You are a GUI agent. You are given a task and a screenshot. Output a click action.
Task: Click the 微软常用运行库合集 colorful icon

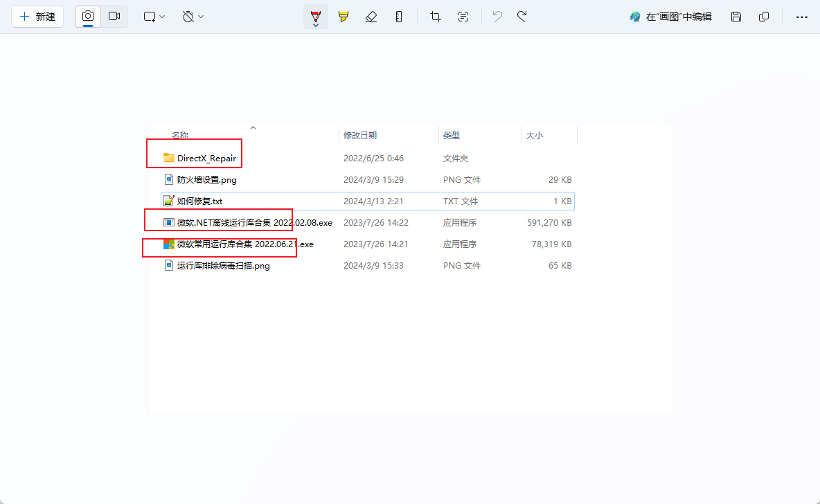(168, 244)
